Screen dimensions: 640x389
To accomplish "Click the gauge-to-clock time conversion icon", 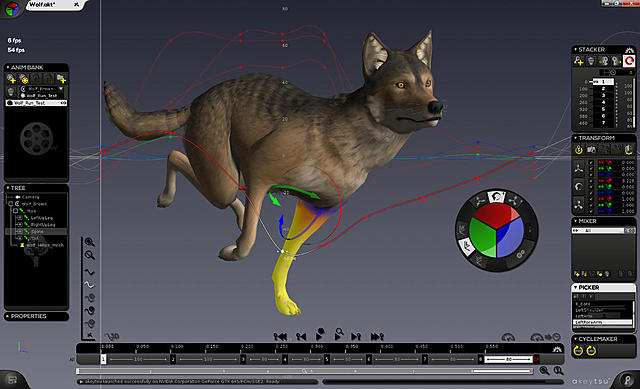I will point(545,337).
